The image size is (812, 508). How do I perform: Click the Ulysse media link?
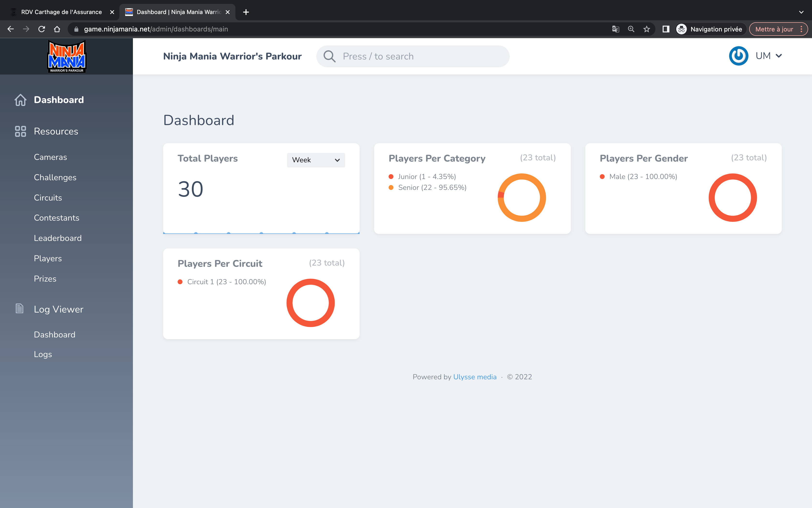[475, 377]
